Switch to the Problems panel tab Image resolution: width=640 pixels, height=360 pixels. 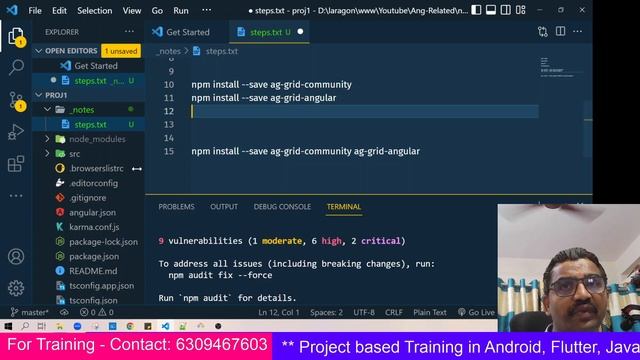(x=176, y=207)
